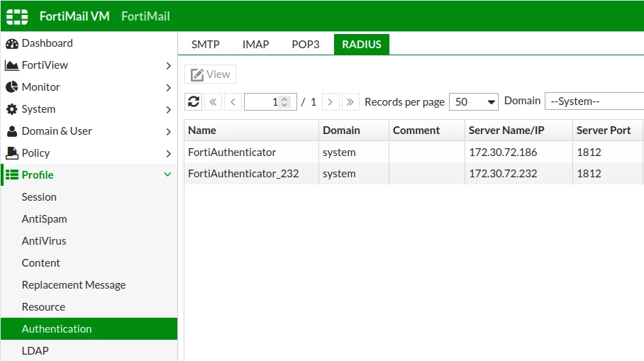Open the Dashboard gauge icon
The width and height of the screenshot is (644, 361).
click(x=12, y=43)
